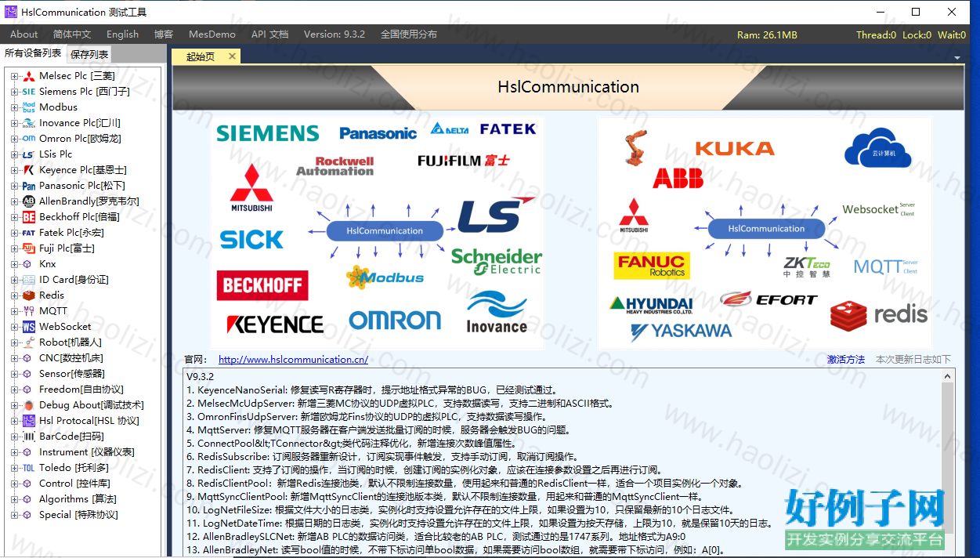The width and height of the screenshot is (980, 558).
Task: Click the Fuji Plc tree icon
Action: 28,248
